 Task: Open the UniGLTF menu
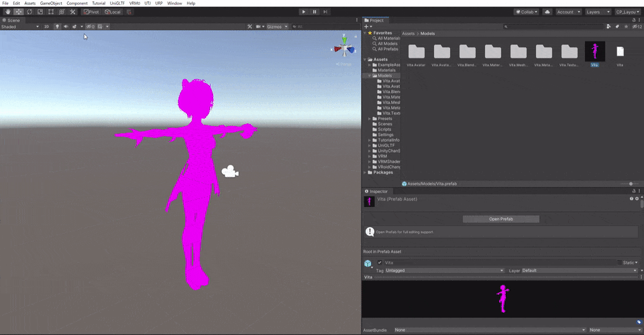click(x=117, y=3)
